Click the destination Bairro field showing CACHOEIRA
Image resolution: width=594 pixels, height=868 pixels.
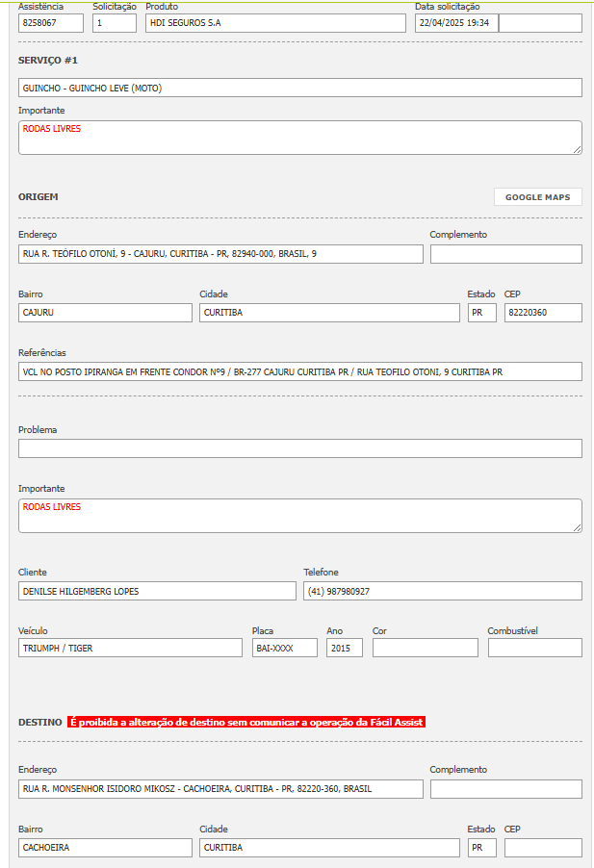(105, 848)
